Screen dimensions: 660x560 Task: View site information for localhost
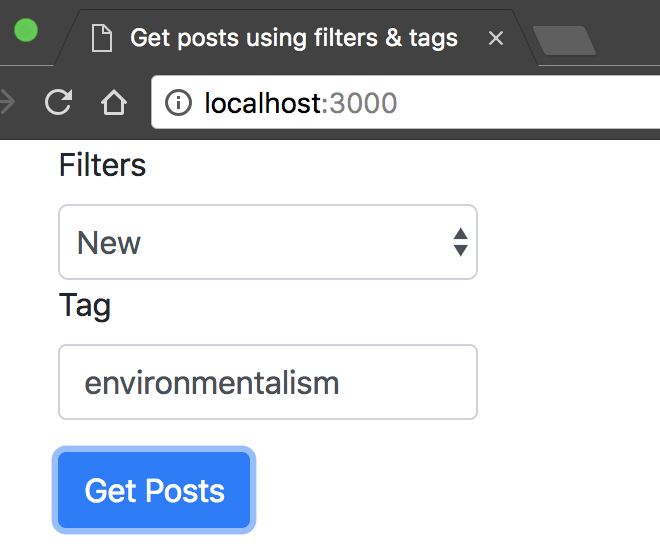tap(178, 102)
